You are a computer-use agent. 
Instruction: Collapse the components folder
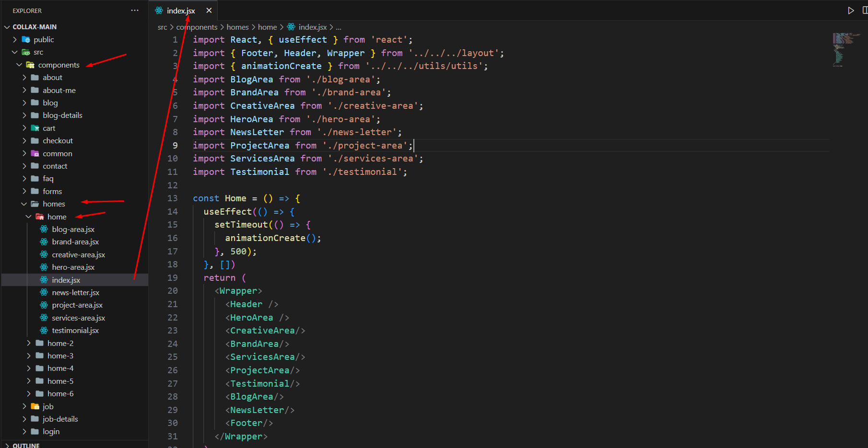click(19, 65)
